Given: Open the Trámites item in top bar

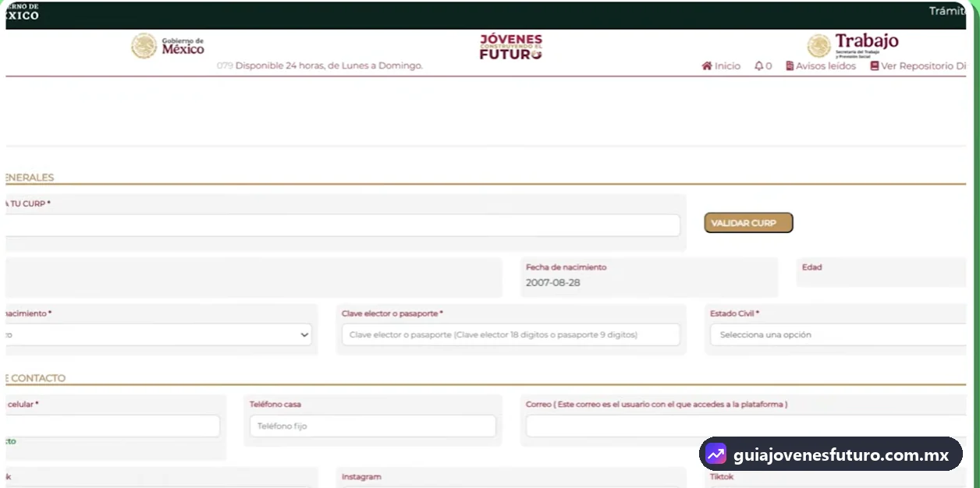Looking at the screenshot, I should pos(947,11).
